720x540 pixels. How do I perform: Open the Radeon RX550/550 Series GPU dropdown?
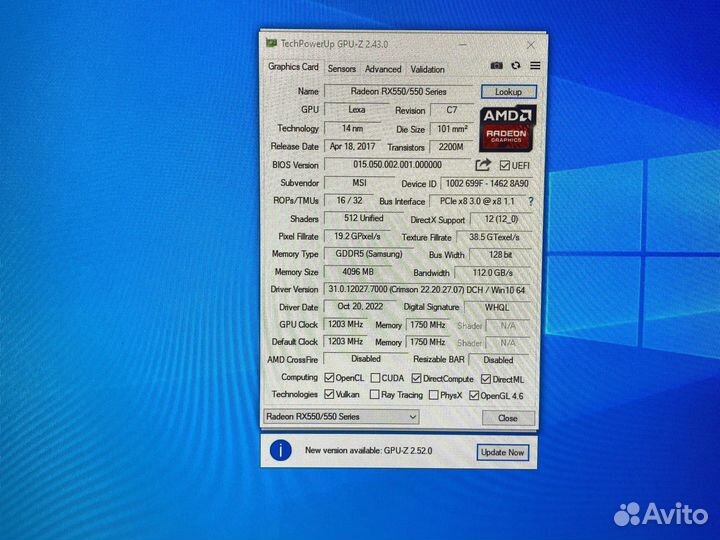click(341, 416)
